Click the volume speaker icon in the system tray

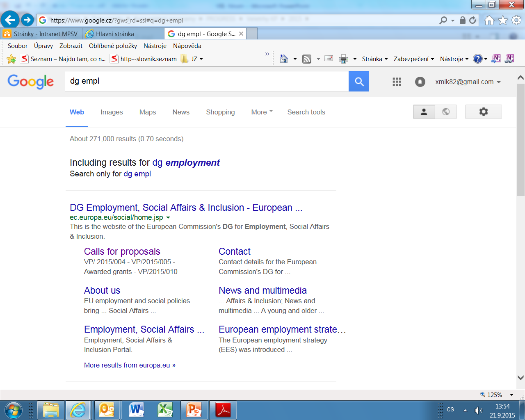[x=479, y=410]
